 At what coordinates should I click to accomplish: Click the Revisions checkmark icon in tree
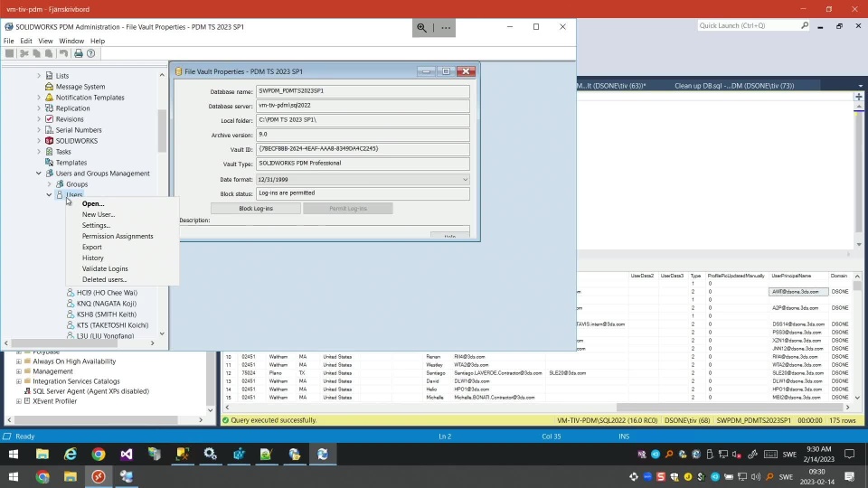pos(50,119)
